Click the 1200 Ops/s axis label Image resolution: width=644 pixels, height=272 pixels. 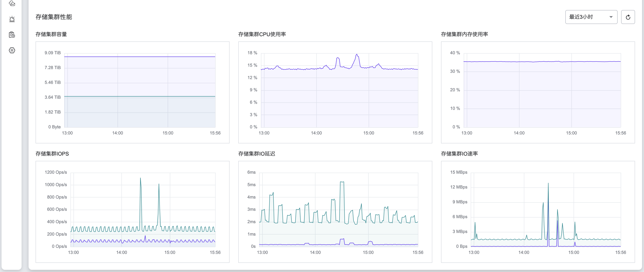56,172
